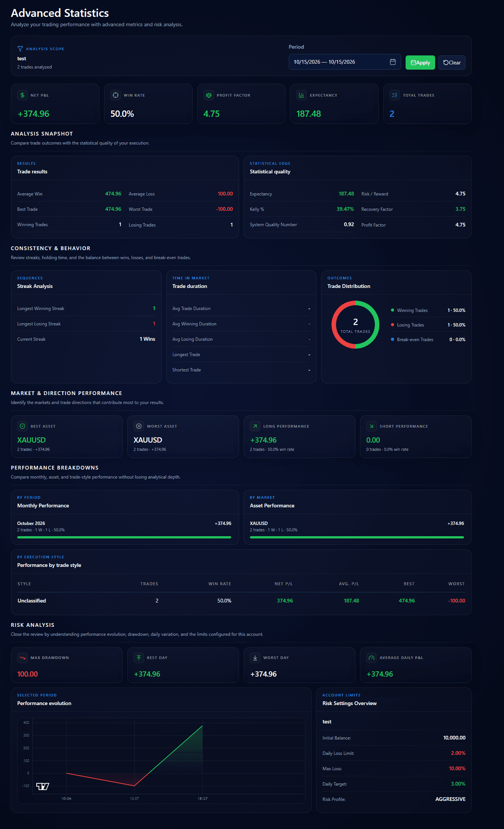Click the Long Performance up-arrow icon
Viewport: 504px width, 829px height.
[x=255, y=426]
